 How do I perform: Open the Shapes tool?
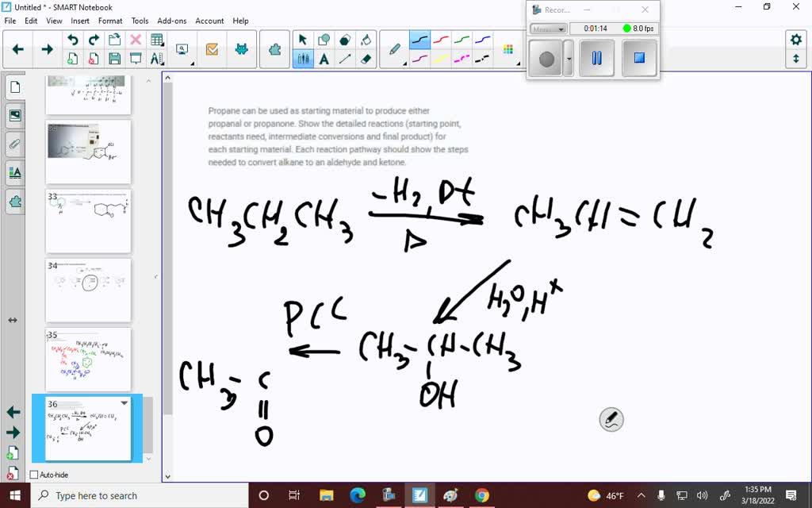tap(324, 38)
